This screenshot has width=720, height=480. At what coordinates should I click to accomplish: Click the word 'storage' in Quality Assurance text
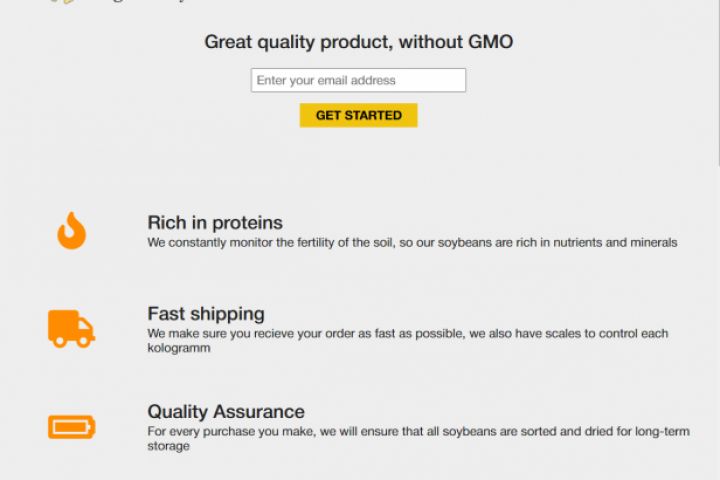pyautogui.click(x=169, y=446)
